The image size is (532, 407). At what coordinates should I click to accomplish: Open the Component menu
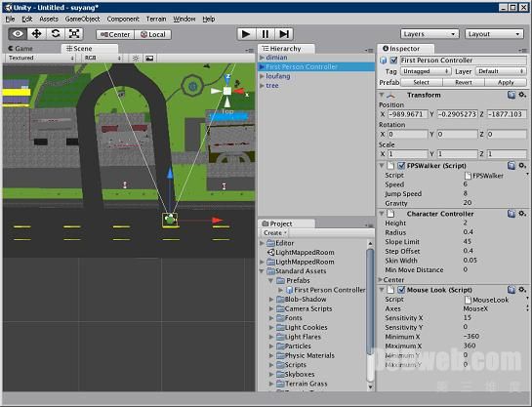[x=123, y=19]
